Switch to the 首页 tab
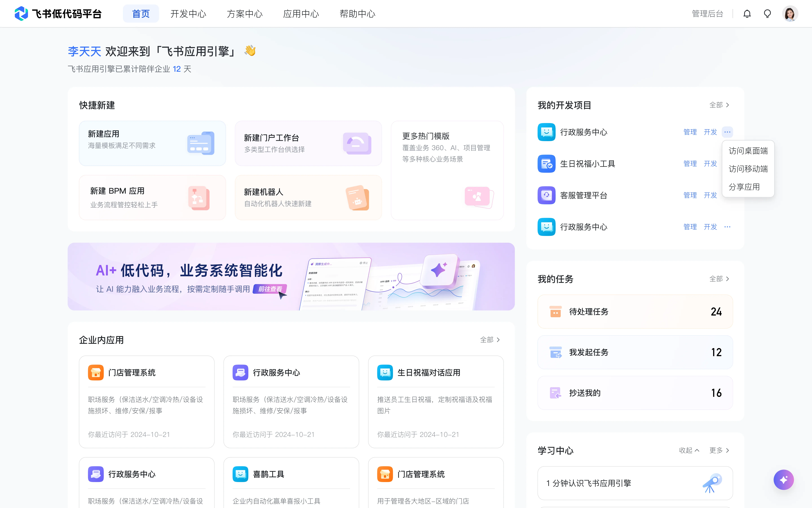The width and height of the screenshot is (812, 508). (141, 14)
